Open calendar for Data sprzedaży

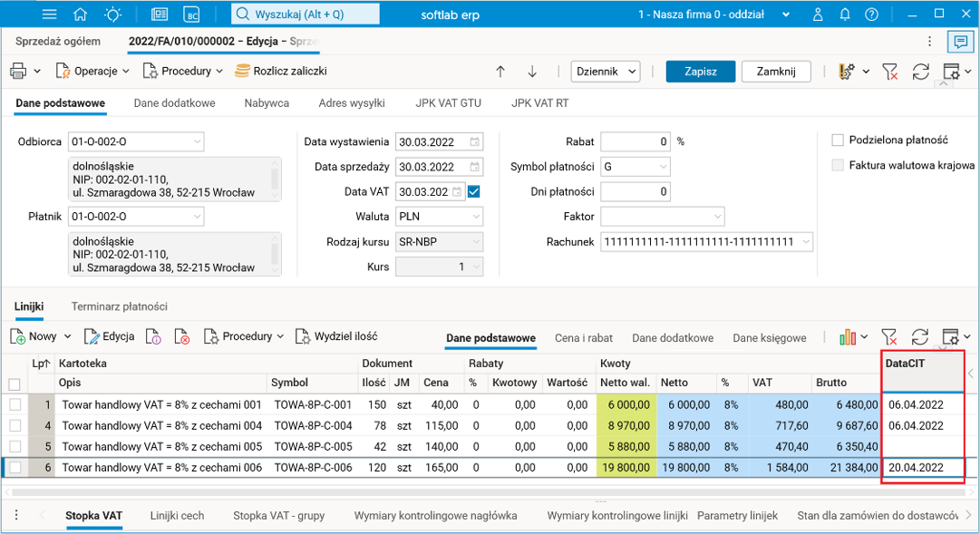click(475, 167)
